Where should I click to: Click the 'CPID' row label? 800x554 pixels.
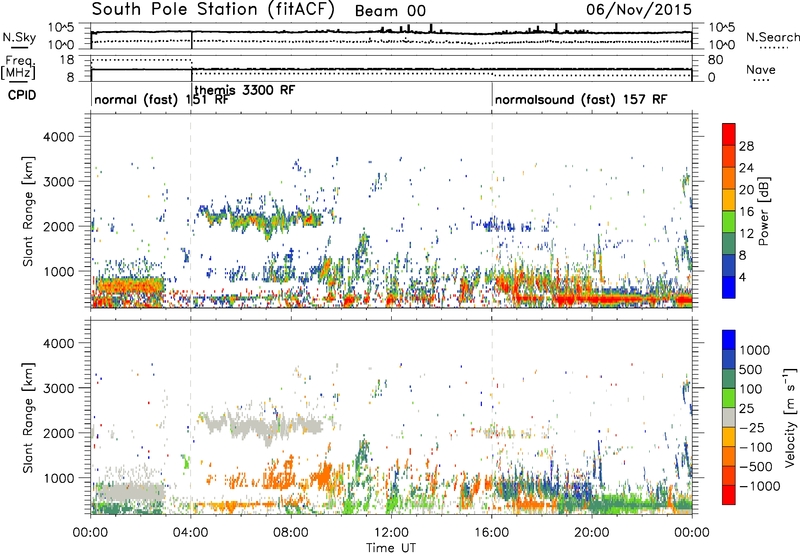[22, 95]
